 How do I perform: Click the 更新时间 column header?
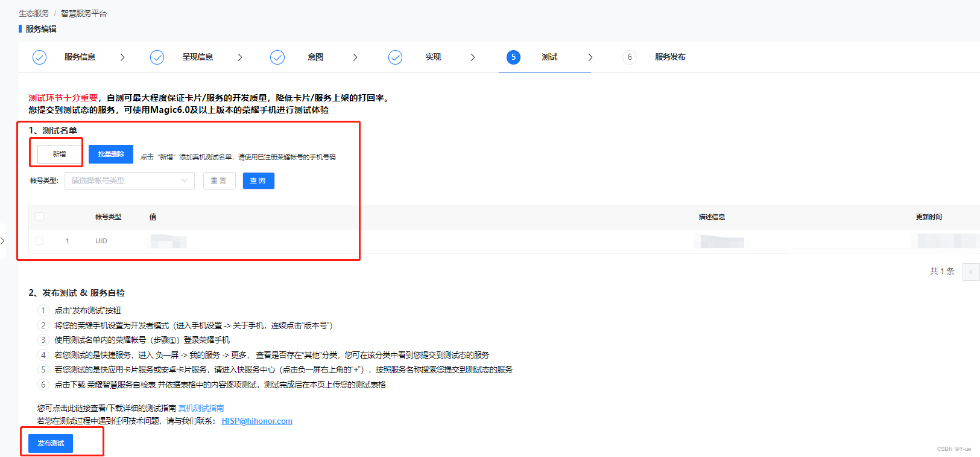[x=929, y=217]
